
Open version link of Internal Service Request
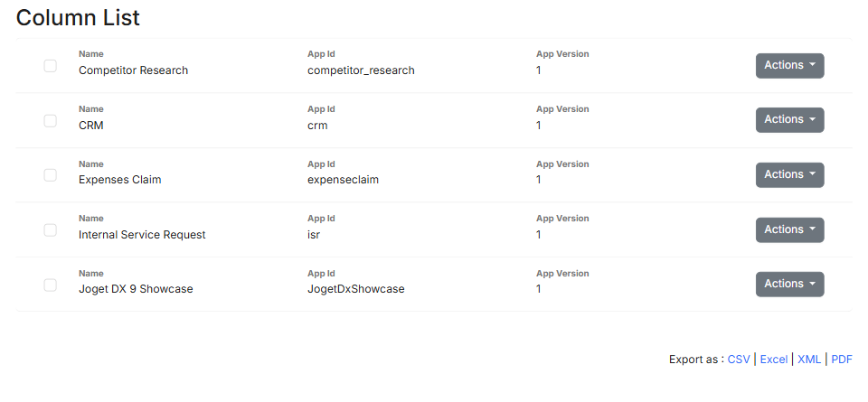(539, 235)
